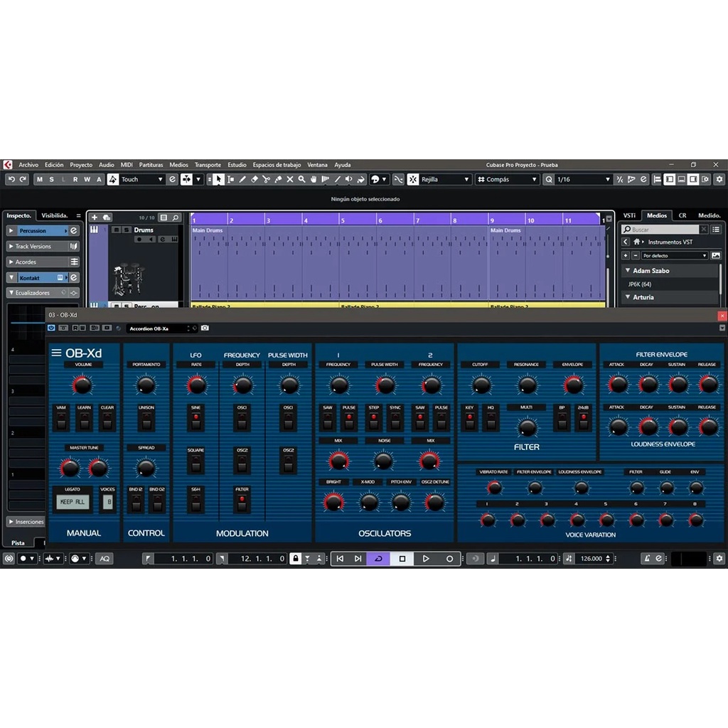Collapse the Ecualizadores section

point(11,293)
